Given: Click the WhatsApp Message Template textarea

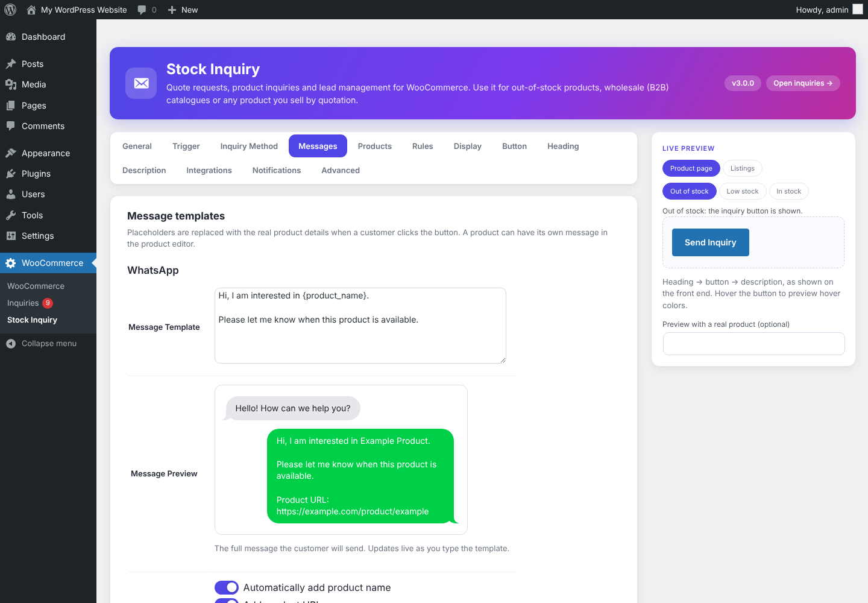Looking at the screenshot, I should (x=360, y=326).
